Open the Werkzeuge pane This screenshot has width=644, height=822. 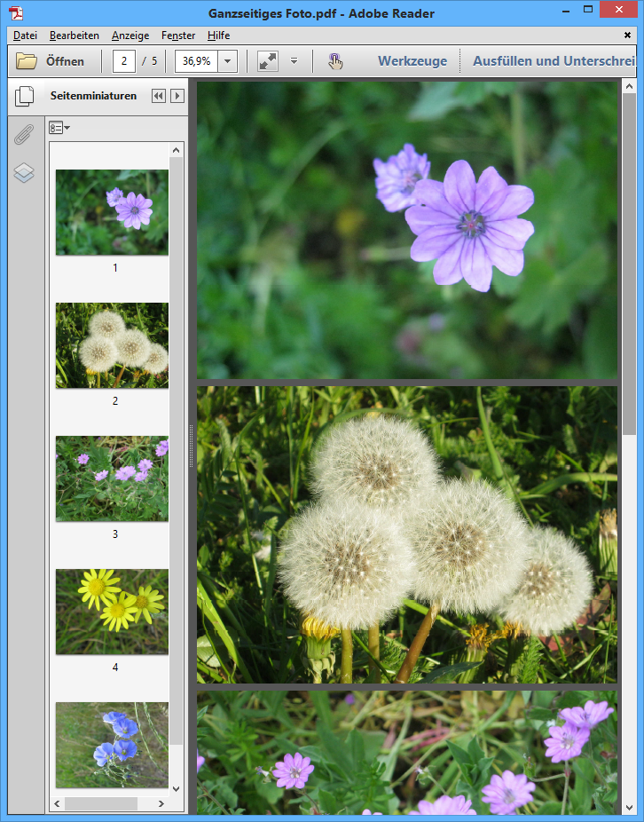click(412, 61)
